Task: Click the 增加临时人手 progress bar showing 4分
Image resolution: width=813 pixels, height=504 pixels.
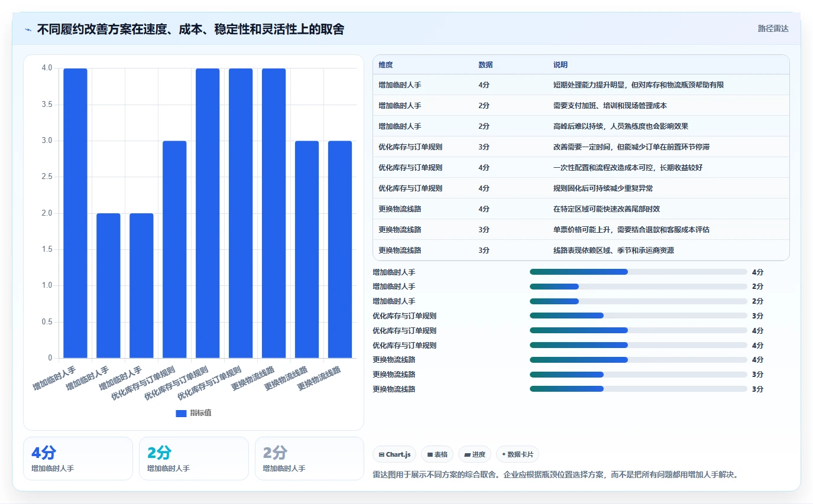Action: [x=639, y=272]
